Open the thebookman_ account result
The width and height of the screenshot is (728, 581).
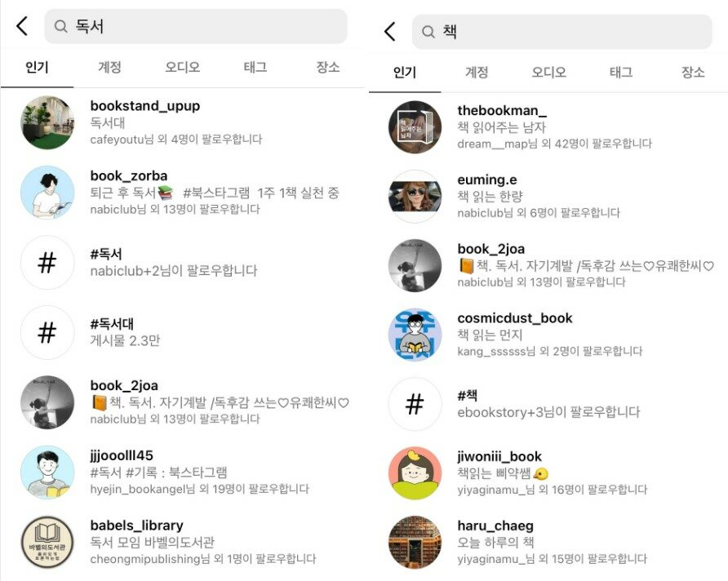click(x=548, y=126)
